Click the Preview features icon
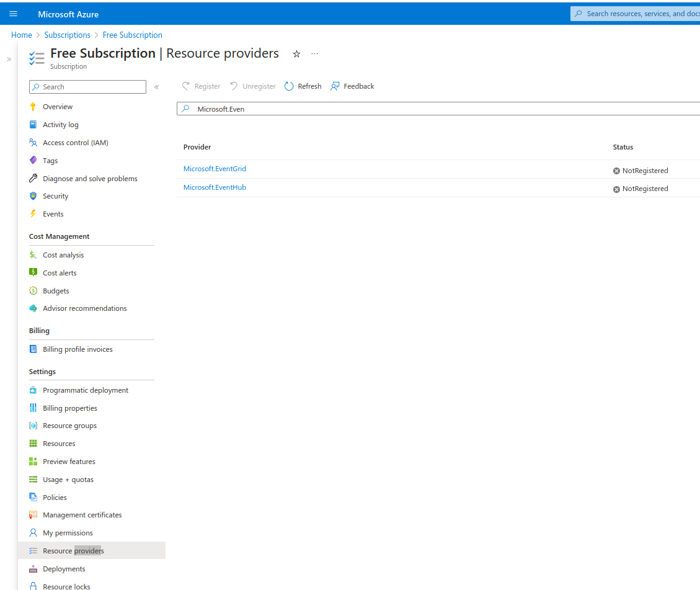Image resolution: width=700 pixels, height=590 pixels. pos(33,462)
